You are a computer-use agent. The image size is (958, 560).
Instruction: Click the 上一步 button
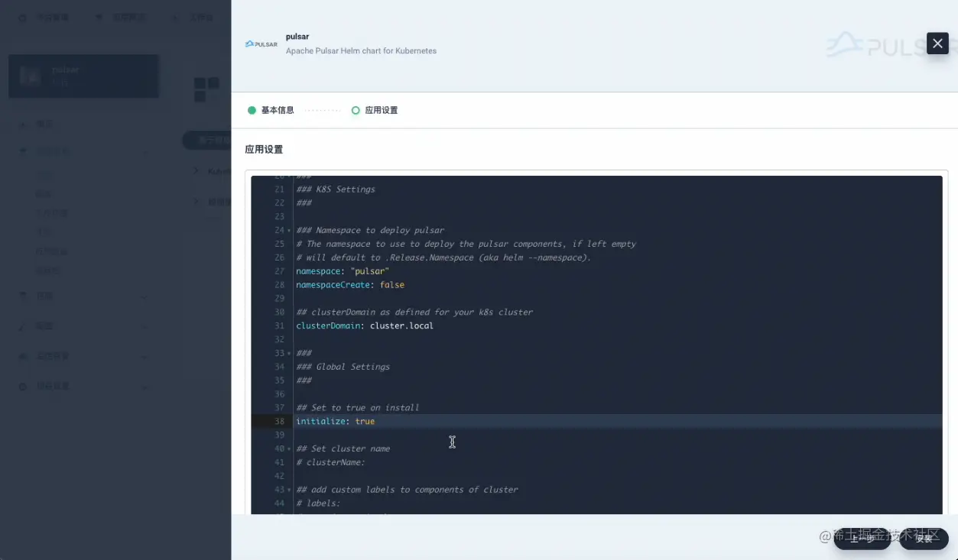pyautogui.click(x=862, y=539)
